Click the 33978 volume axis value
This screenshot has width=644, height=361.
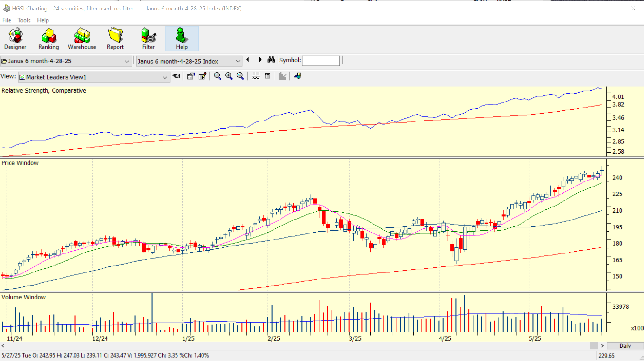pyautogui.click(x=621, y=307)
